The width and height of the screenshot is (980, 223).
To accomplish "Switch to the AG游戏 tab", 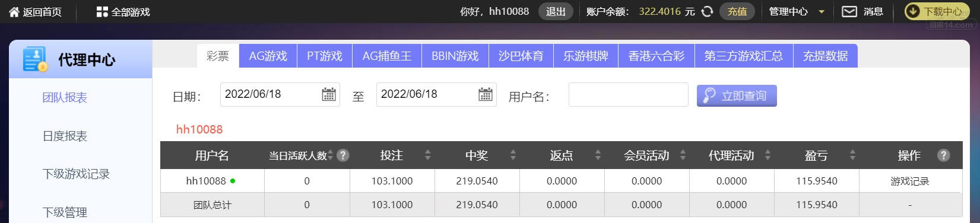I will tap(268, 56).
